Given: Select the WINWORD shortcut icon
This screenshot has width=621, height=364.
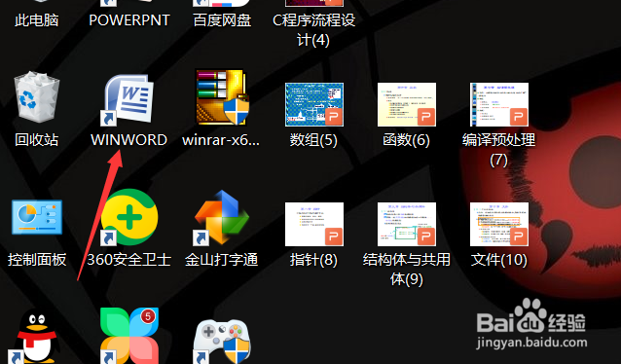Looking at the screenshot, I should point(128,99).
